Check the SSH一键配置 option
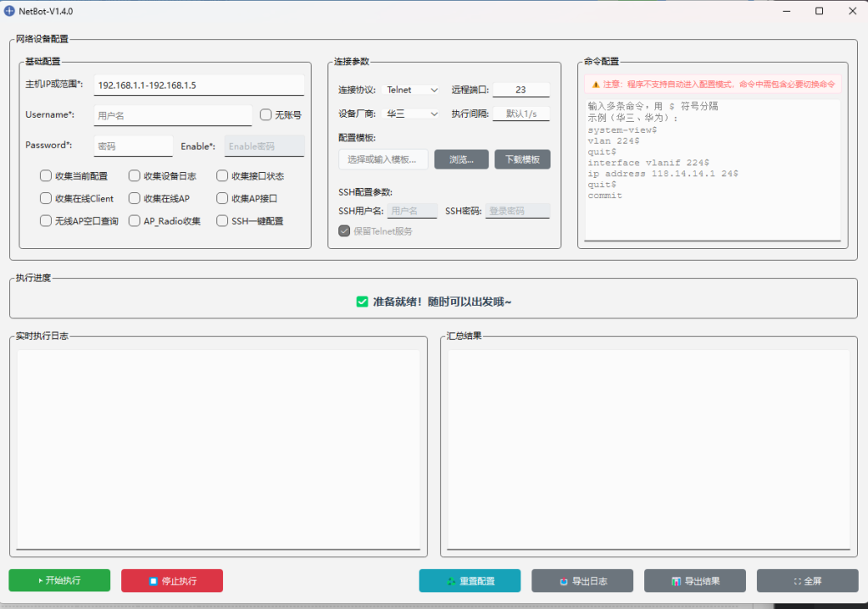Screen dimensions: 868x609 tap(222, 221)
